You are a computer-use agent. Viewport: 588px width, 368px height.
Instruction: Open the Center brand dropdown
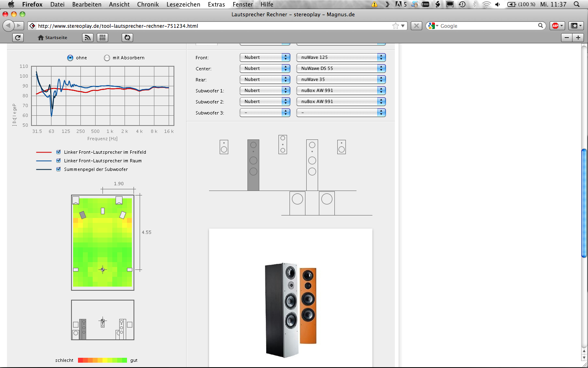pos(265,68)
